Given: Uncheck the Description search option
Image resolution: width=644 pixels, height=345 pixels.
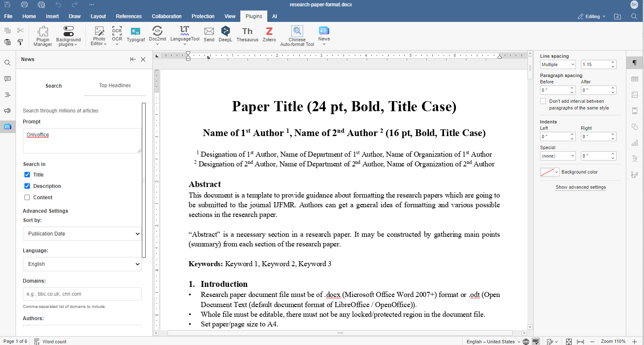Looking at the screenshot, I should [27, 186].
